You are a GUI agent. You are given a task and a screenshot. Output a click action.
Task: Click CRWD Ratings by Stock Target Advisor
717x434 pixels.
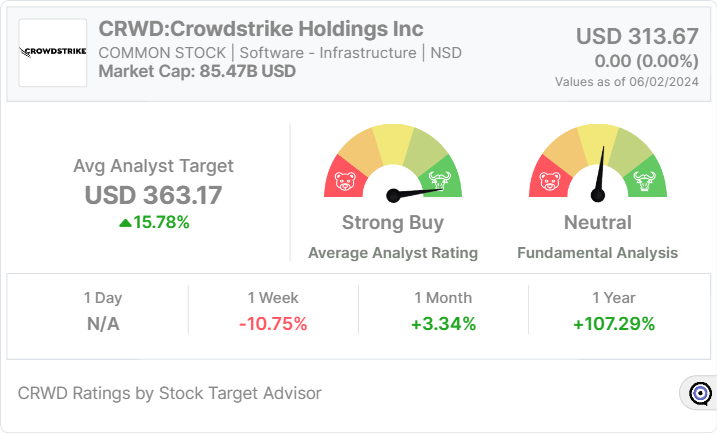pyautogui.click(x=170, y=393)
